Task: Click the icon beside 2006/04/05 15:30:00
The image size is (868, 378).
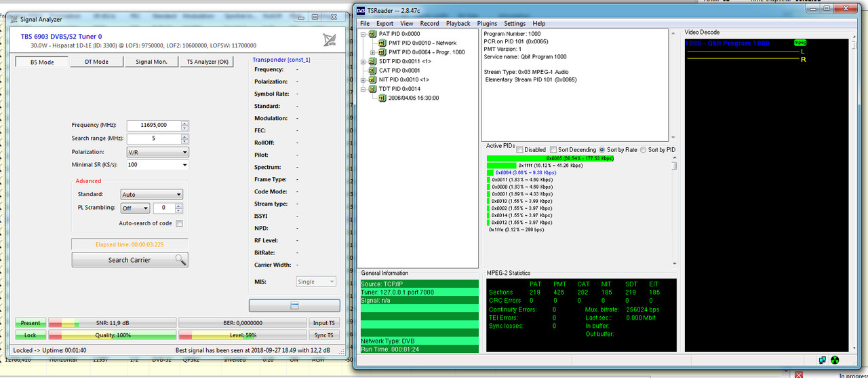Action: coord(382,98)
